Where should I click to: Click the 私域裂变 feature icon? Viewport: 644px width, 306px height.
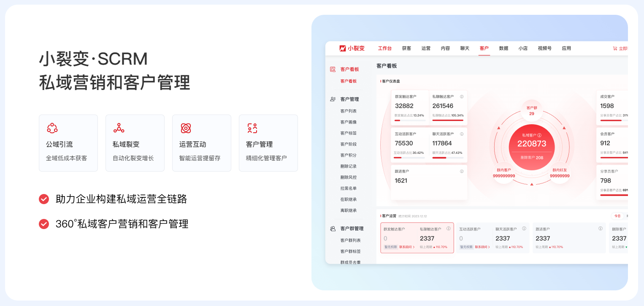(x=119, y=128)
